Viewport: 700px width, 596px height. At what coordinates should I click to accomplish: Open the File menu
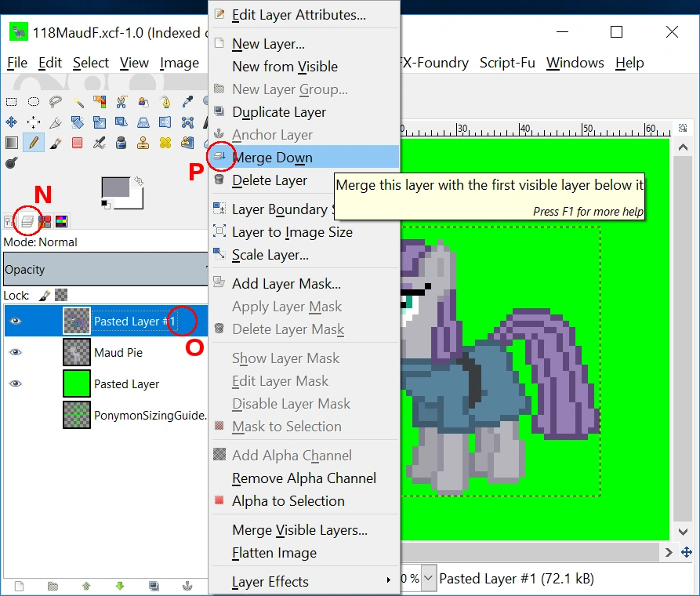tap(17, 63)
